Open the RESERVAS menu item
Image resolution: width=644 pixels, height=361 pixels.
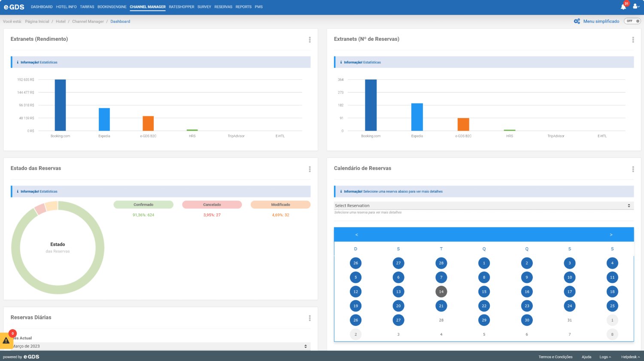223,7
